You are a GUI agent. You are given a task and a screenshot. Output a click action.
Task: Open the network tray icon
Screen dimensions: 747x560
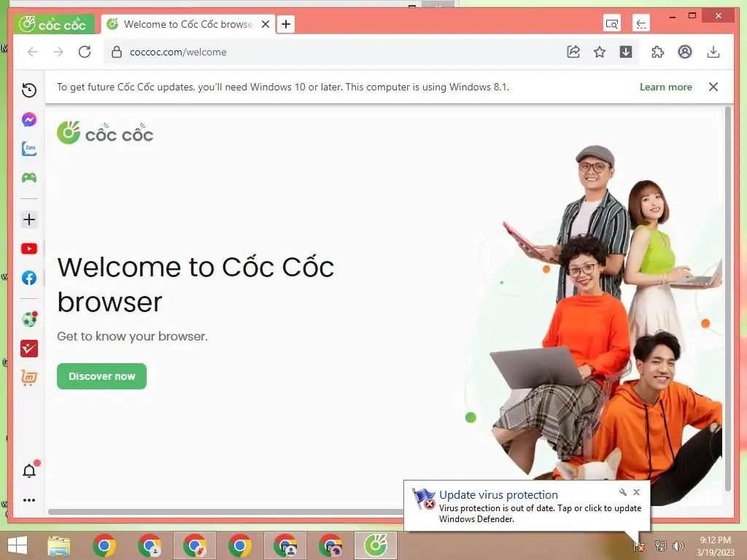(660, 545)
